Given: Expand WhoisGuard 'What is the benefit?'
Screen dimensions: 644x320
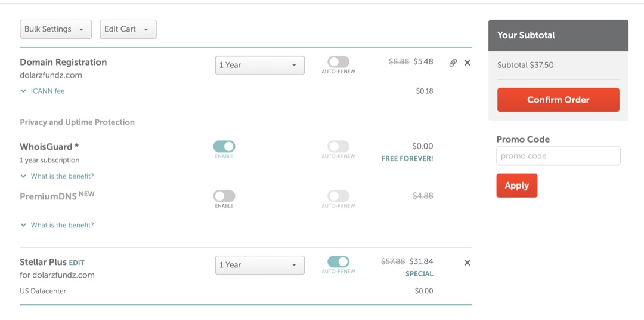Looking at the screenshot, I should click(x=57, y=176).
